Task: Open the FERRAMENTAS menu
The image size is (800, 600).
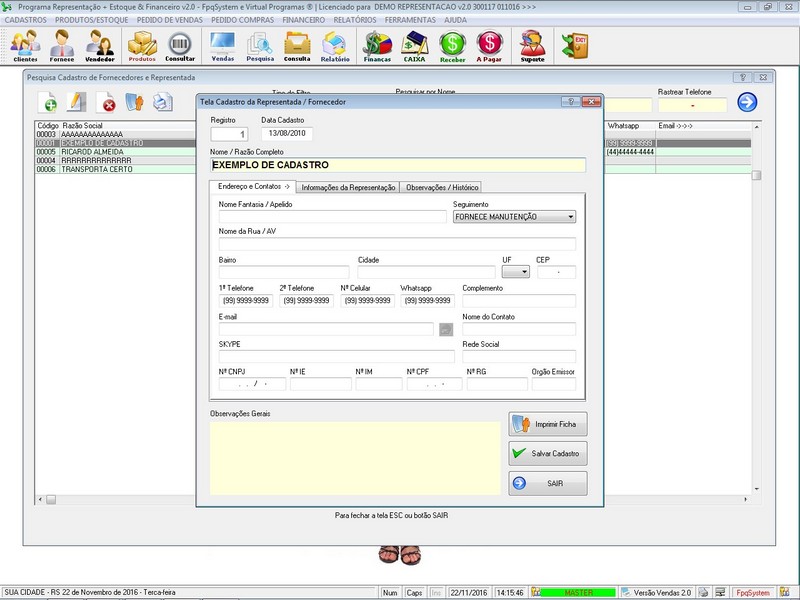Action: coord(410,20)
